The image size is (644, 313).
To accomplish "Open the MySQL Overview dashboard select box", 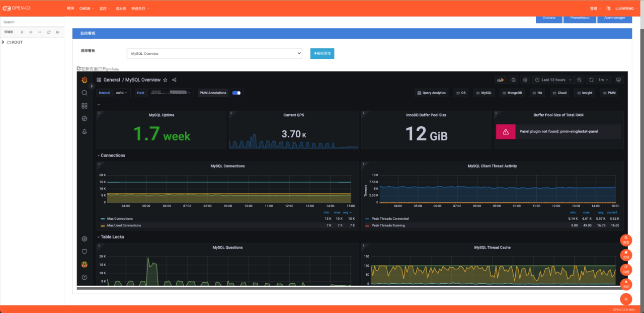I will click(x=214, y=54).
